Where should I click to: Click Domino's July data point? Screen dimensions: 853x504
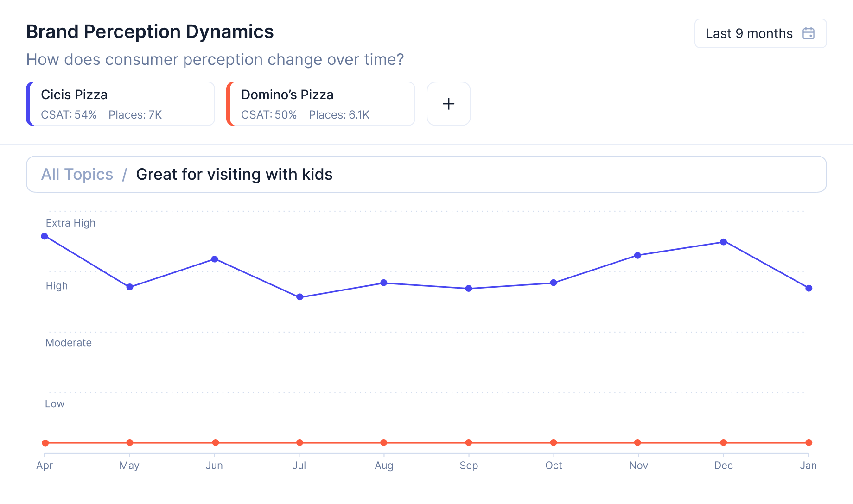(300, 442)
